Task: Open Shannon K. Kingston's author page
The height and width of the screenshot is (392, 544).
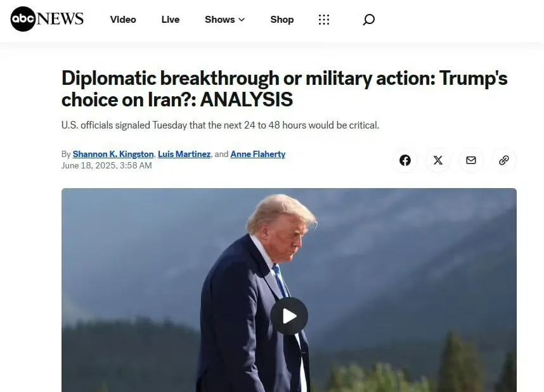Action: coord(113,155)
